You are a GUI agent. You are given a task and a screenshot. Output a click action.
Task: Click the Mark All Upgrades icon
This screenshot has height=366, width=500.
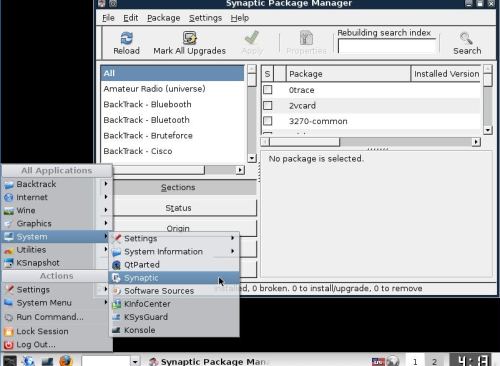pyautogui.click(x=190, y=38)
